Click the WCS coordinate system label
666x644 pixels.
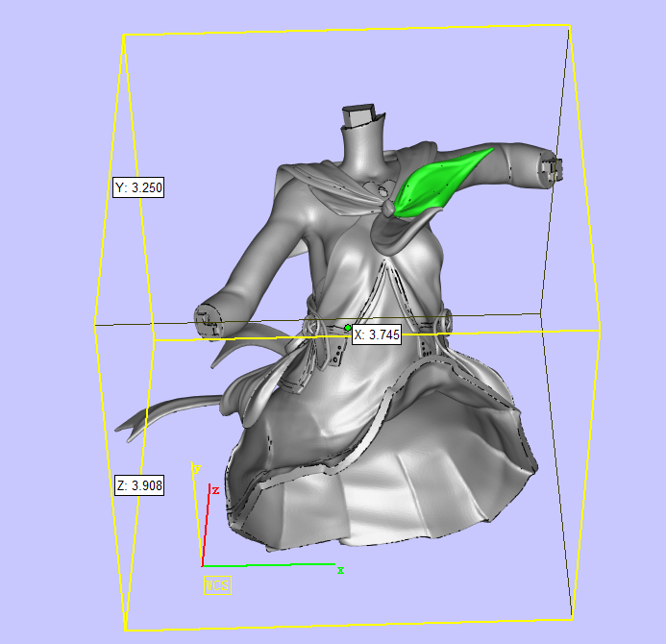point(217,585)
